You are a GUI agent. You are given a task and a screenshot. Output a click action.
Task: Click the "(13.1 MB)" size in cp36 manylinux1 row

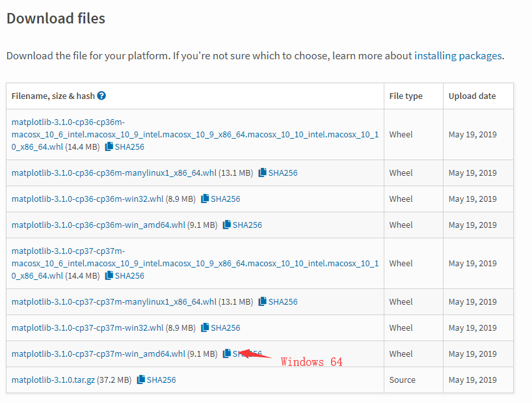coord(236,173)
